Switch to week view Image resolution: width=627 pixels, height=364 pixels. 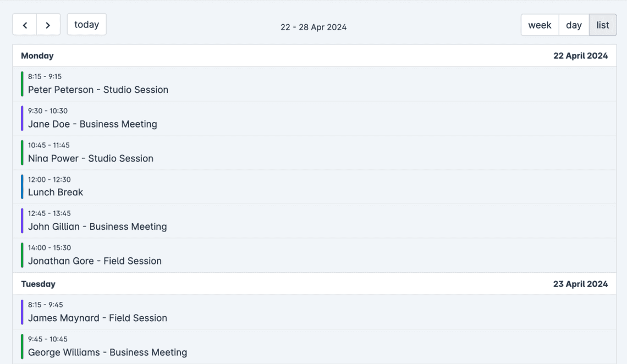[x=540, y=25]
